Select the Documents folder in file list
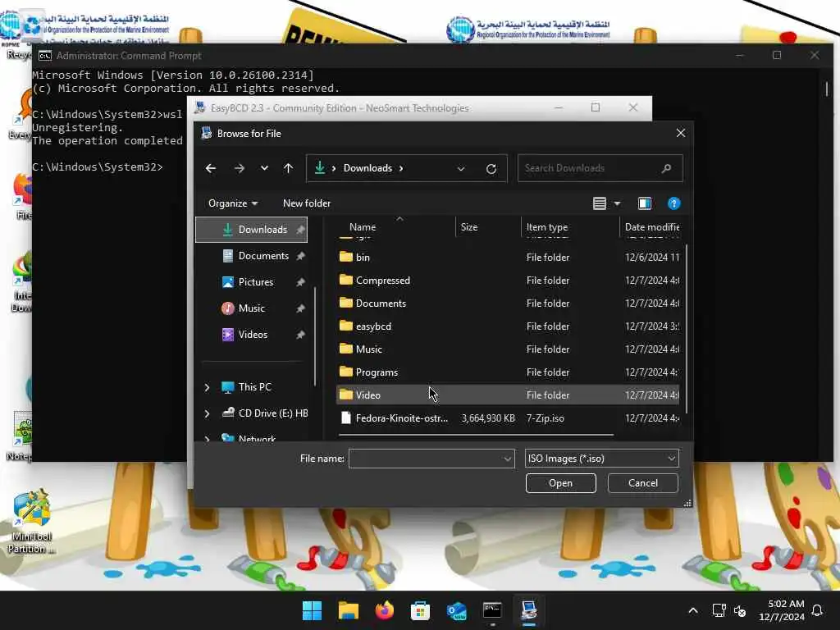 point(509,304)
